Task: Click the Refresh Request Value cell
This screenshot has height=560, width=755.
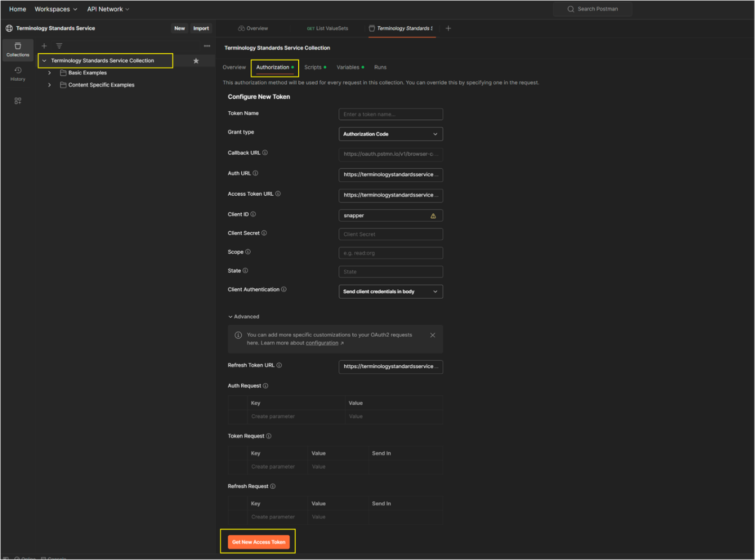Action: 338,517
